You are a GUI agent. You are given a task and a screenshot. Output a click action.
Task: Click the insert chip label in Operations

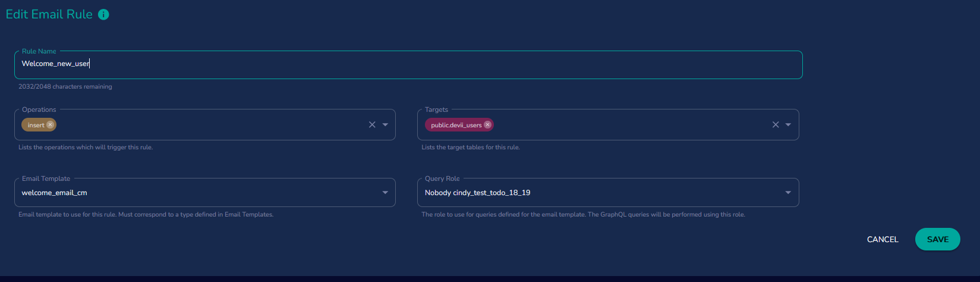click(x=36, y=125)
